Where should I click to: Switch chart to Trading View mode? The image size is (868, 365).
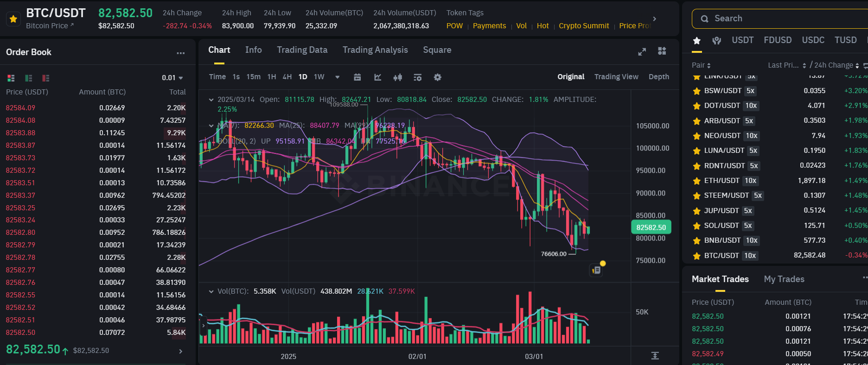[x=616, y=77]
